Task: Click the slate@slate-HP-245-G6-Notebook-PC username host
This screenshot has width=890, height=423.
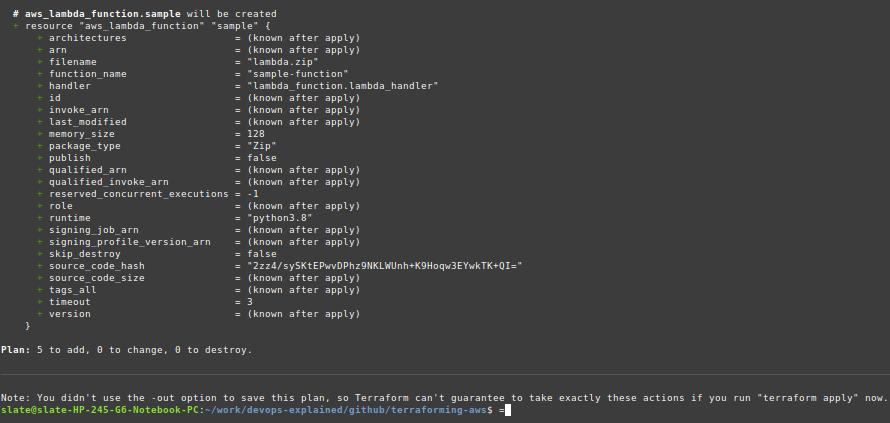Action: 100,410
